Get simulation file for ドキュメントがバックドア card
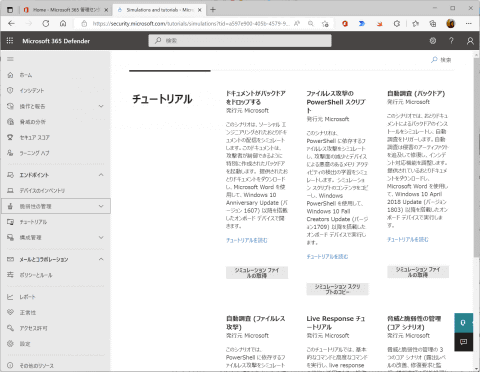 coord(257,273)
